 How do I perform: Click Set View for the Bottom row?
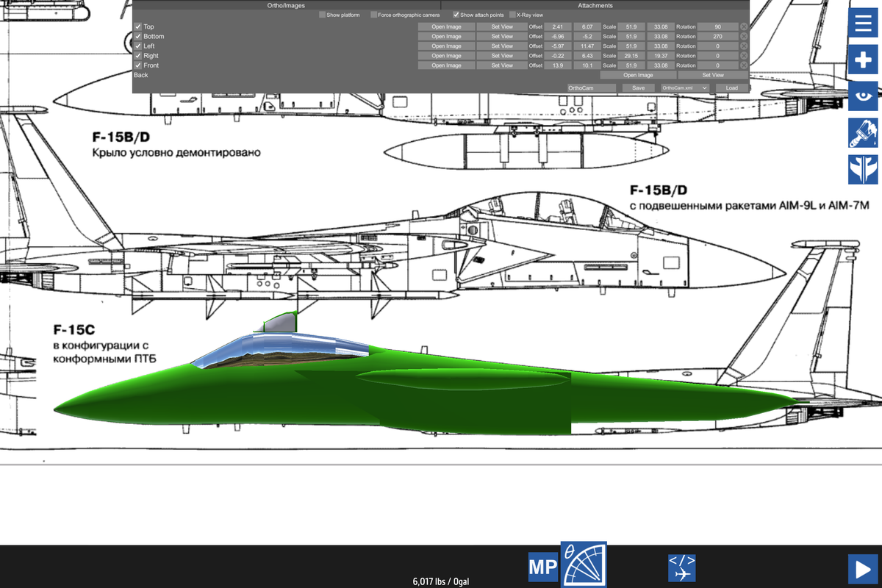[502, 36]
